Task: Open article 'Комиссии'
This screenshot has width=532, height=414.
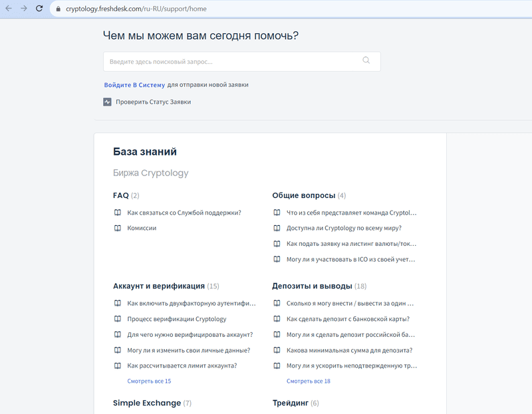Action: click(142, 228)
